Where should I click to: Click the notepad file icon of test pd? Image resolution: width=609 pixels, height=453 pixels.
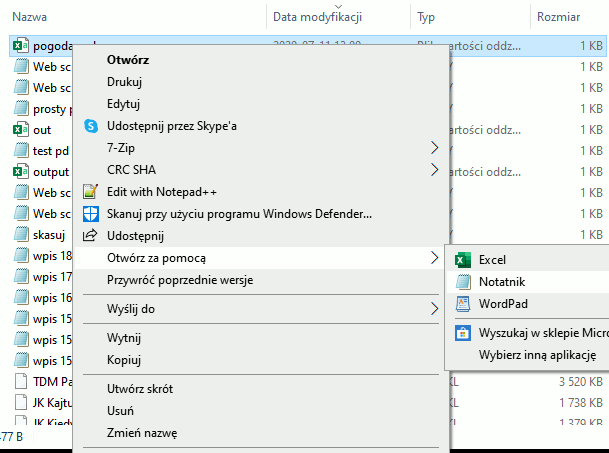21,150
